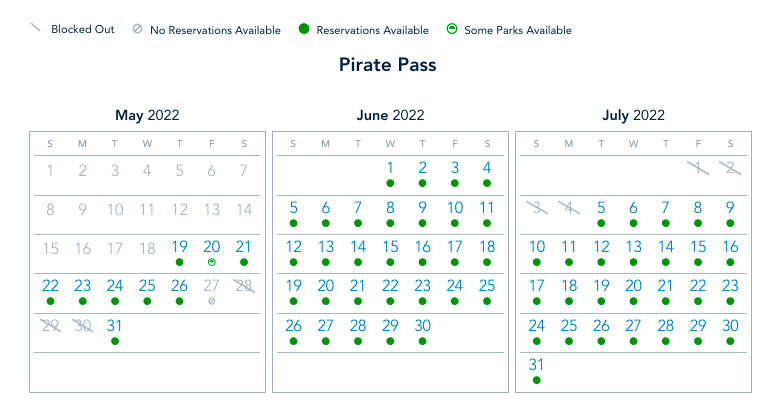Select June 1 on the calendar
The image size is (781, 419).
point(390,168)
